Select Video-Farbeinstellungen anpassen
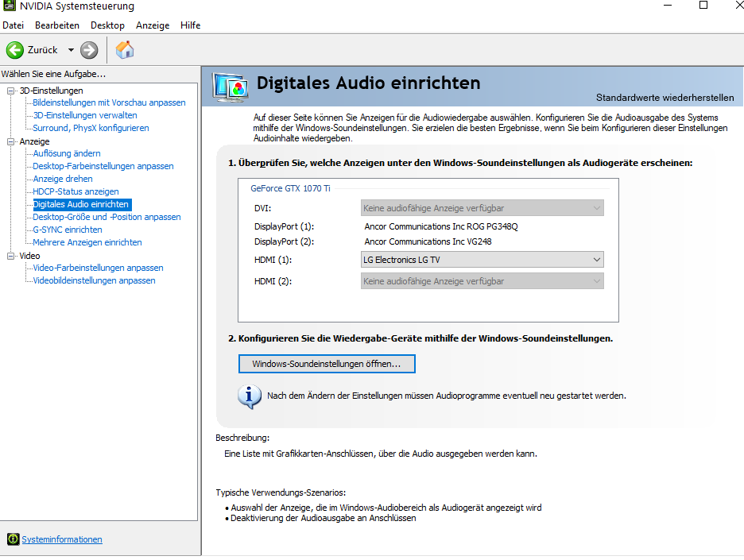Image resolution: width=744 pixels, height=560 pixels. coord(98,268)
